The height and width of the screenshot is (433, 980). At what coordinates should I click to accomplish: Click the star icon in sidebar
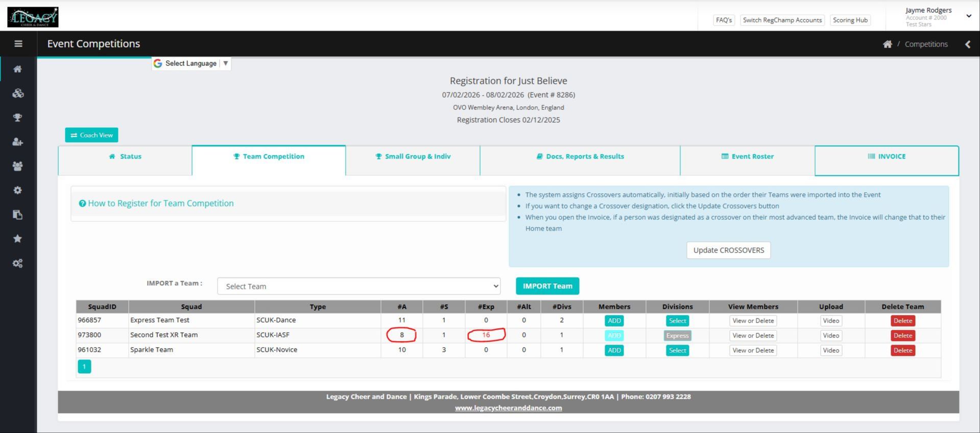18,239
